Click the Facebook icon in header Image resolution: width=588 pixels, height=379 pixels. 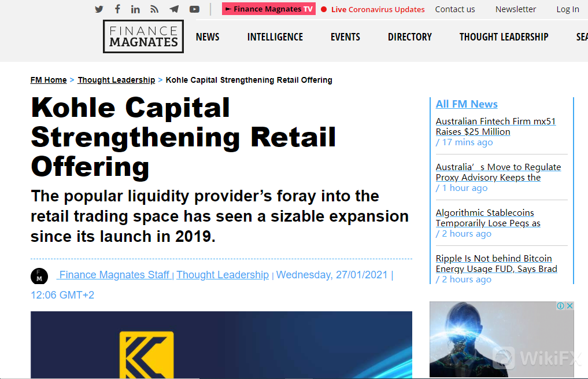click(117, 9)
